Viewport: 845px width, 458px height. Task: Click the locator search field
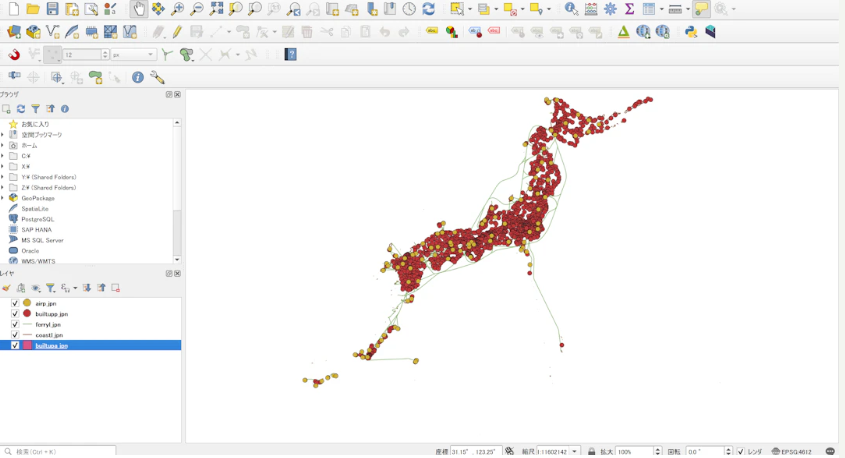point(60,451)
